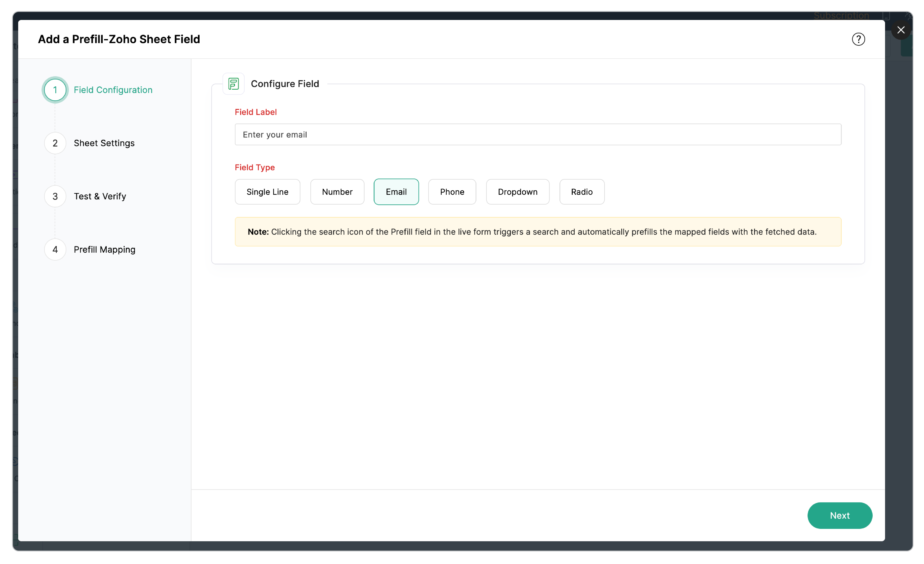
Task: Go to Test & Verify step label
Action: 100,196
